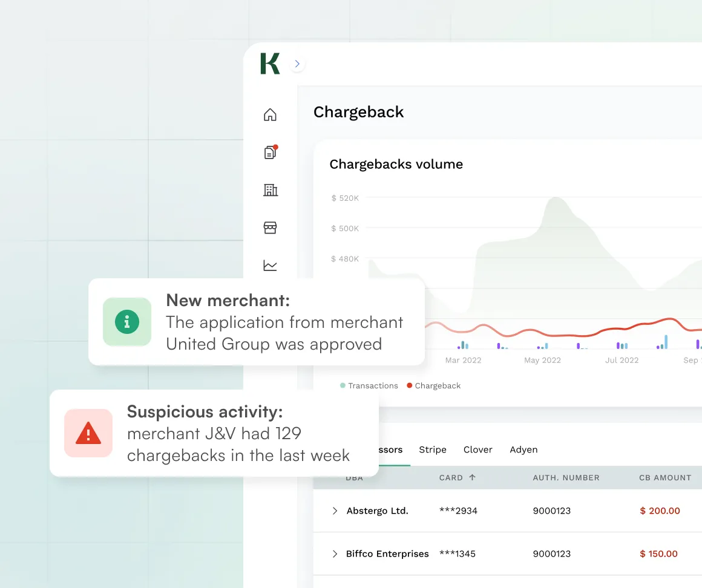Sort by CARD column header
702x588 pixels.
(x=457, y=477)
